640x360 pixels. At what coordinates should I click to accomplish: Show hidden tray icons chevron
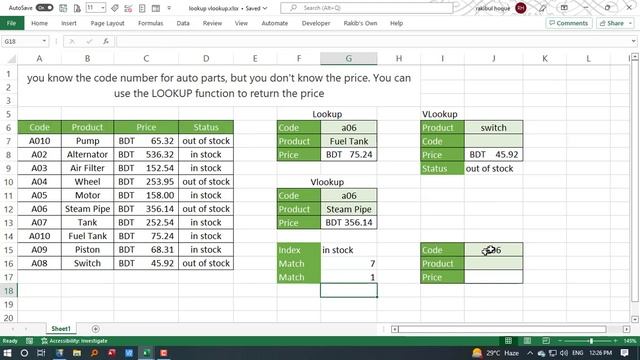coord(530,353)
